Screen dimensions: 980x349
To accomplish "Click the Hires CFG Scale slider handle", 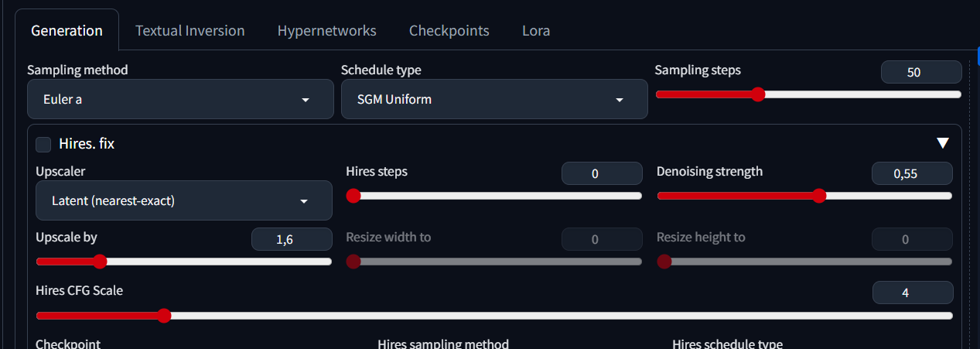I will [x=163, y=315].
